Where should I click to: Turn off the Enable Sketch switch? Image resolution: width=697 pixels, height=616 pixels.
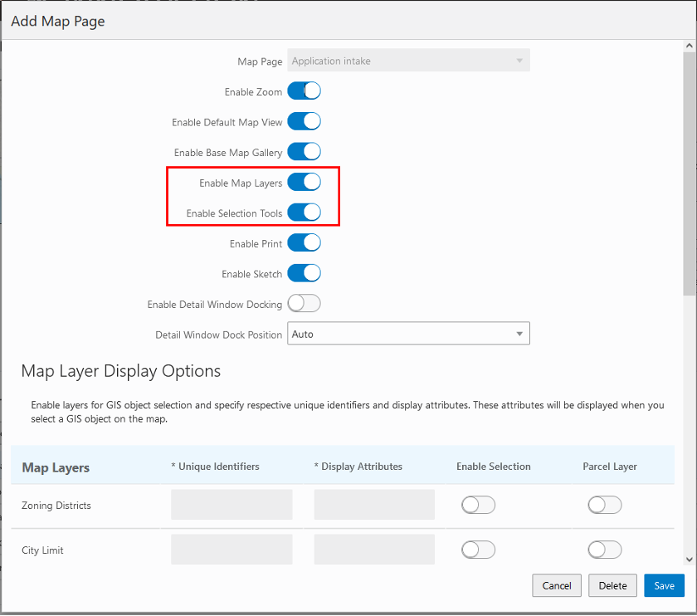(304, 273)
